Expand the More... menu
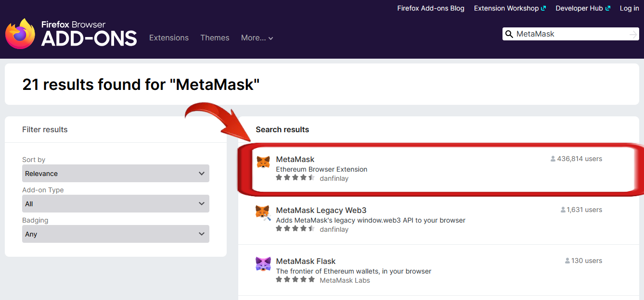 tap(257, 38)
